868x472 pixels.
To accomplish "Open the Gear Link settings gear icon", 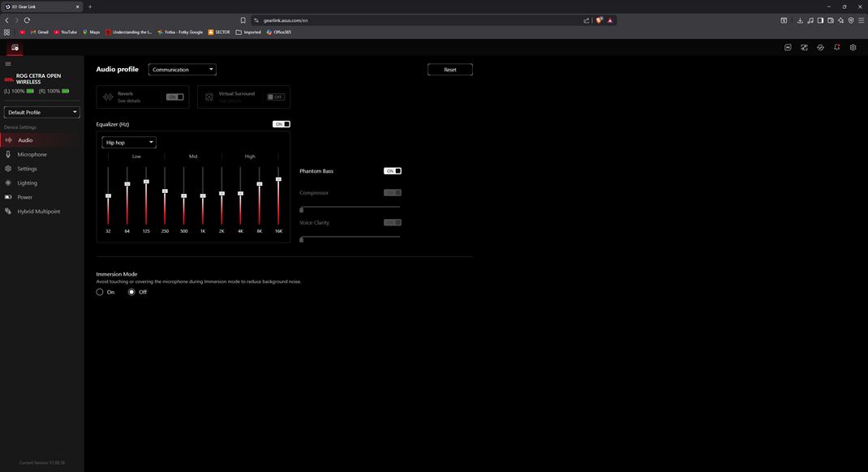I will 853,48.
